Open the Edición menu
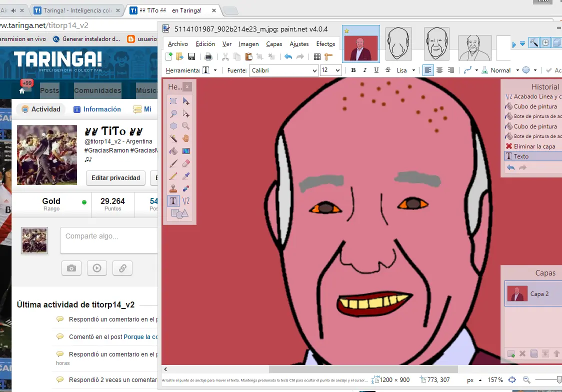 [x=205, y=43]
